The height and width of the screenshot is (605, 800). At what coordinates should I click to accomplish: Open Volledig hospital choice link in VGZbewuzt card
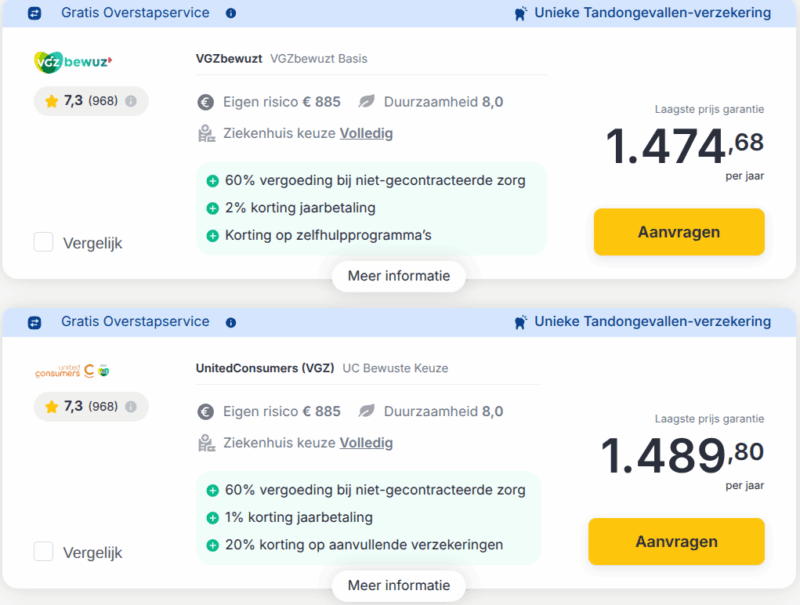tap(366, 133)
